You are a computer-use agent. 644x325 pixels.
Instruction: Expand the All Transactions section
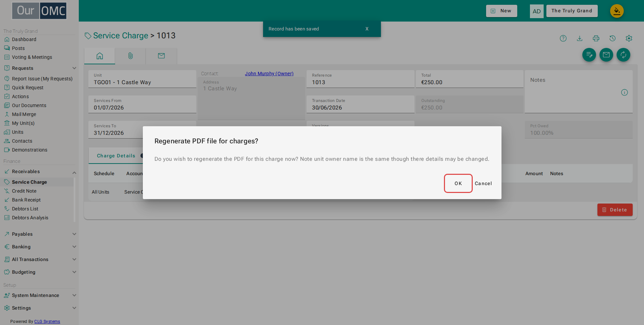(x=39, y=259)
